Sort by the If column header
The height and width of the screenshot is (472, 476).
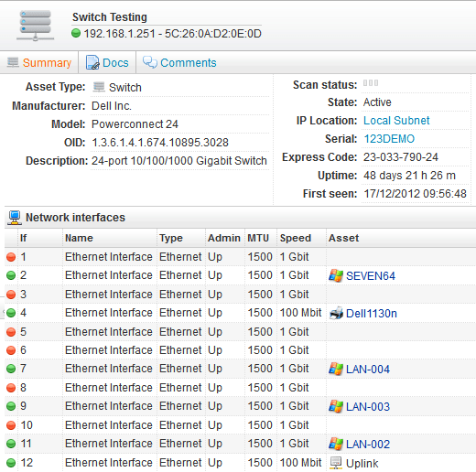(24, 238)
